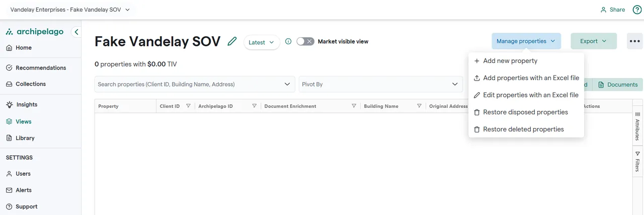644x215 pixels.
Task: Click the pencil icon beside Fake Vandelay SOV
Action: 232,42
